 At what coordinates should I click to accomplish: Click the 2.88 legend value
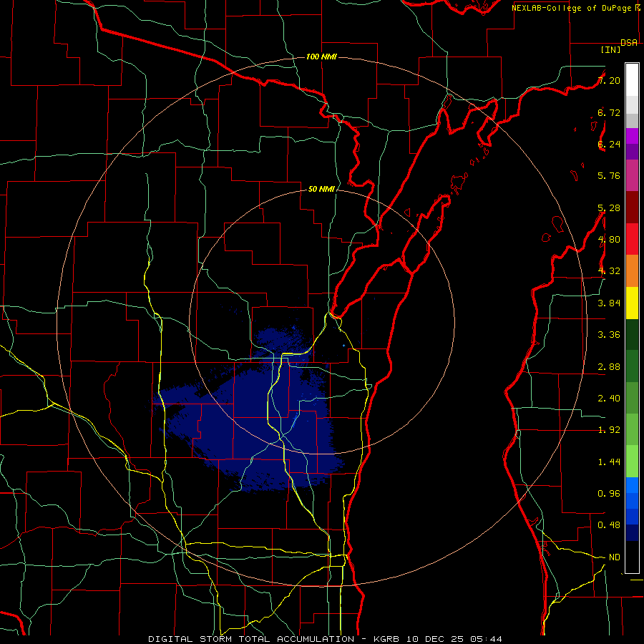(x=609, y=367)
